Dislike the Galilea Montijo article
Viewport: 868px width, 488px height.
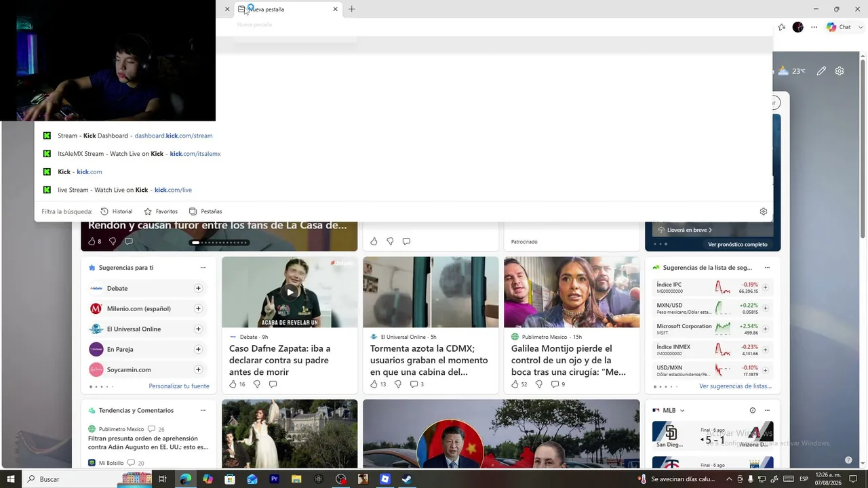pyautogui.click(x=538, y=384)
